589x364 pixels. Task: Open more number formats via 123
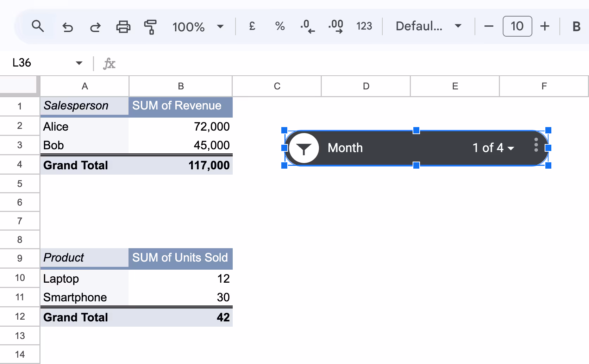[x=364, y=26]
